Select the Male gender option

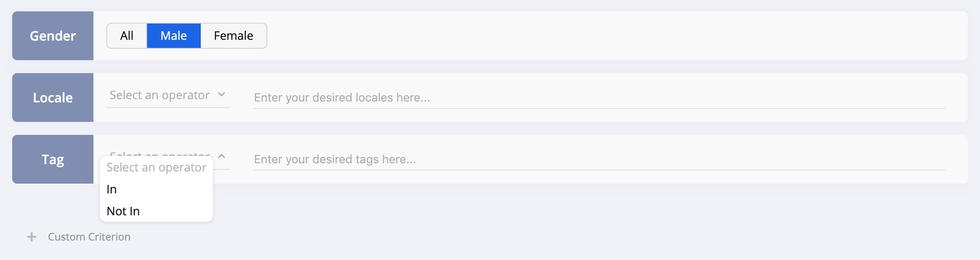174,36
